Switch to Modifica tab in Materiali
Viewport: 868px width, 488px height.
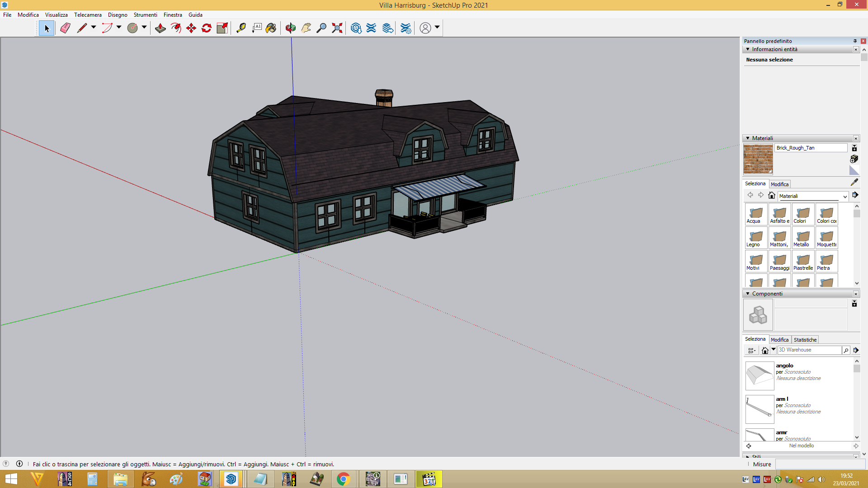[x=779, y=184]
